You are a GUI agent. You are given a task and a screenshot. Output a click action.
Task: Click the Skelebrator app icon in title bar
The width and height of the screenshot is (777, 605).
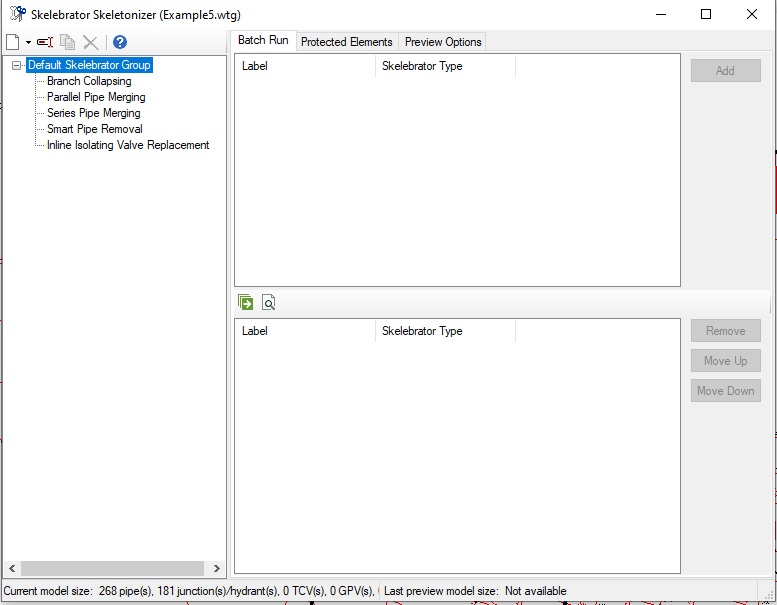pyautogui.click(x=18, y=14)
